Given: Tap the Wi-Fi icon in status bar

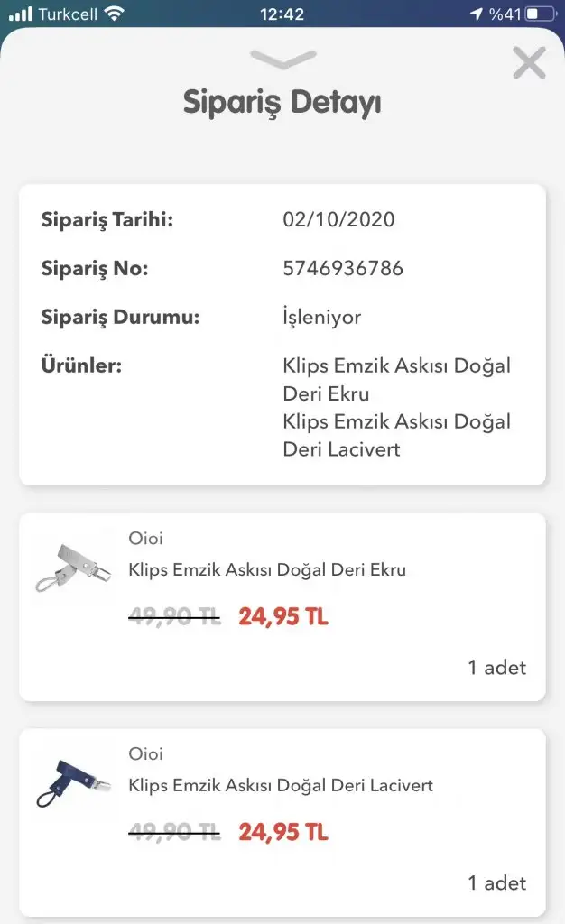Looking at the screenshot, I should (114, 14).
